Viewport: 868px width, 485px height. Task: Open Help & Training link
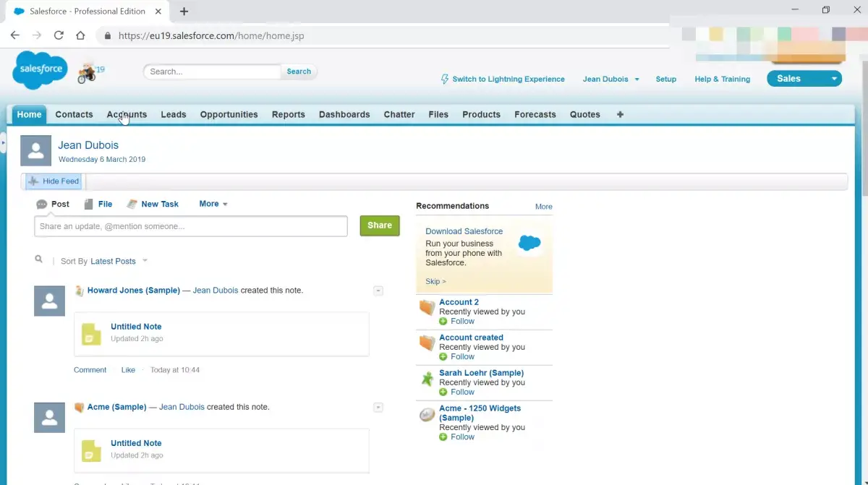tap(722, 80)
